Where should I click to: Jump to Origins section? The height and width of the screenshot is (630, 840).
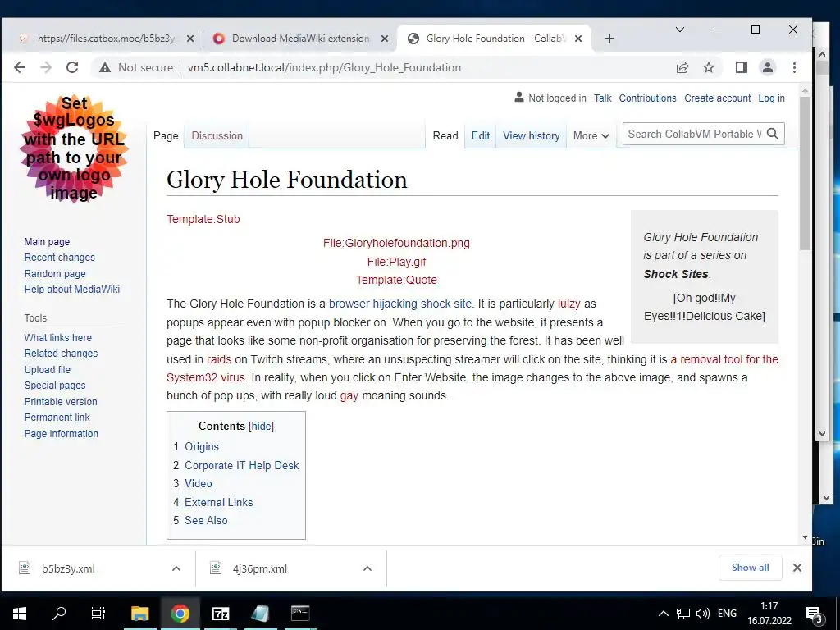coord(202,447)
